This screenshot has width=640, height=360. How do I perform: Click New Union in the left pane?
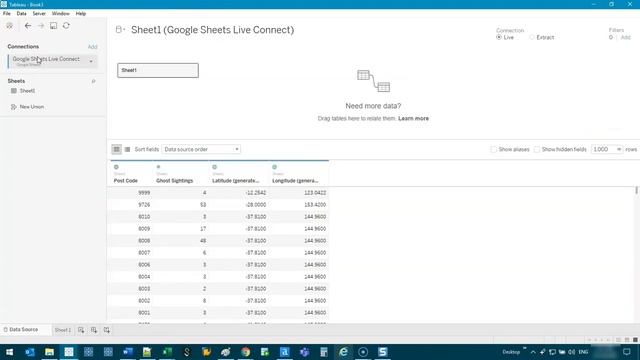[32, 107]
